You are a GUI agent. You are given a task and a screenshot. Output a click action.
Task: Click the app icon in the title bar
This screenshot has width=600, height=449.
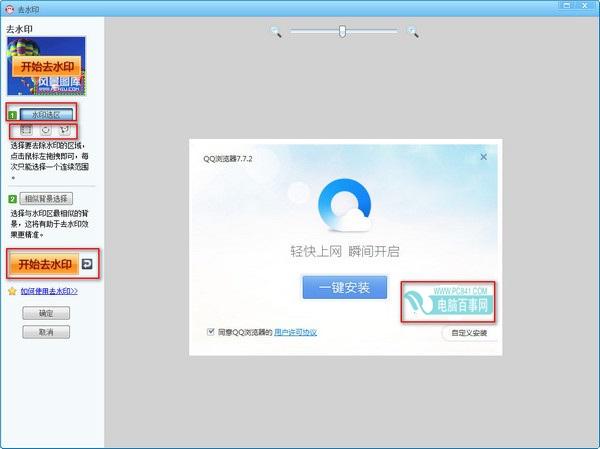tap(10, 9)
